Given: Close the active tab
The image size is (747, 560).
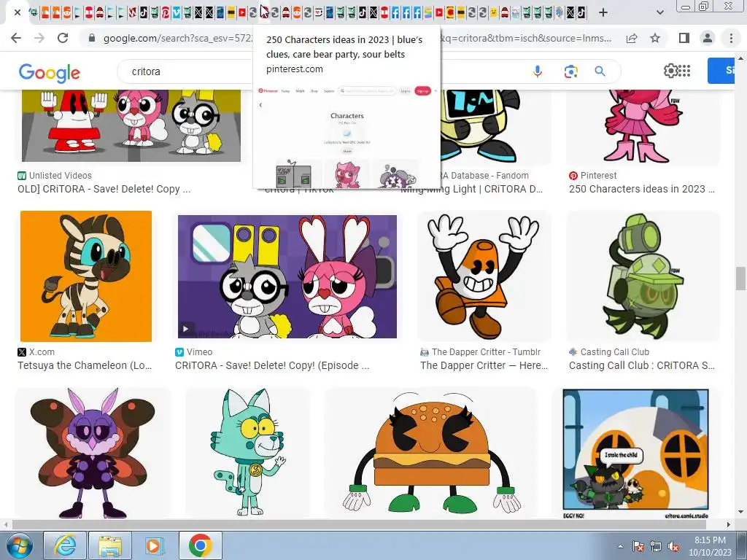Looking at the screenshot, I should coord(18,12).
